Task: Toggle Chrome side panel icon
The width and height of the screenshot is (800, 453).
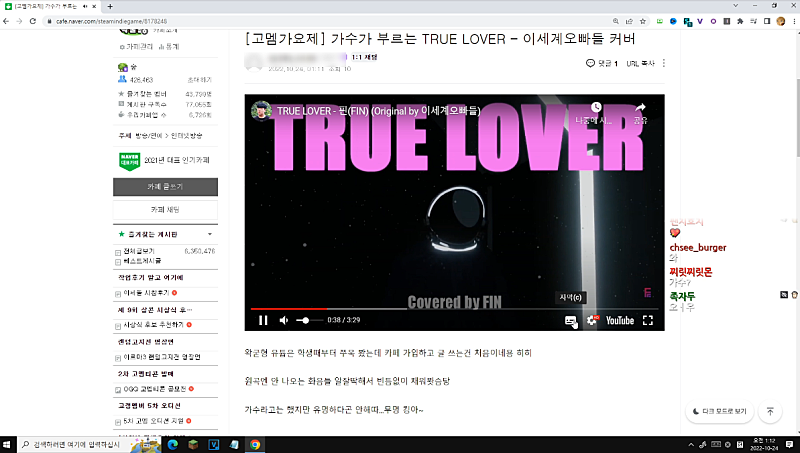Action: pos(767,21)
